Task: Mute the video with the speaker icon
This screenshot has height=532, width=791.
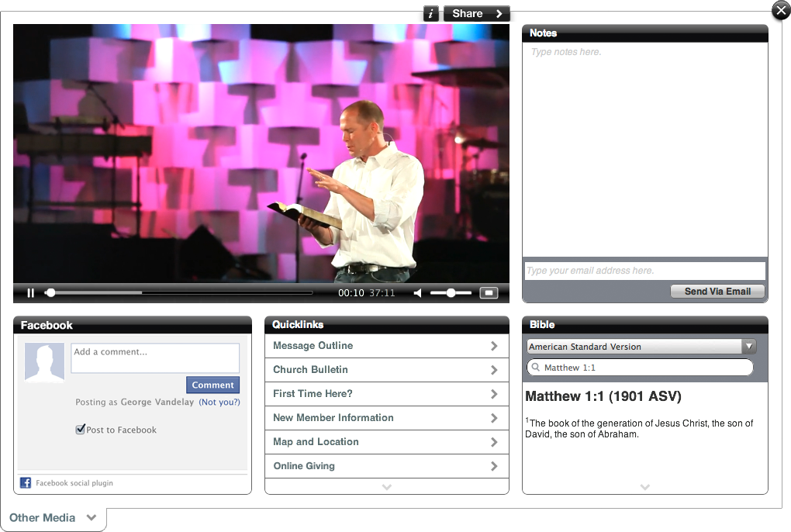Action: (417, 293)
